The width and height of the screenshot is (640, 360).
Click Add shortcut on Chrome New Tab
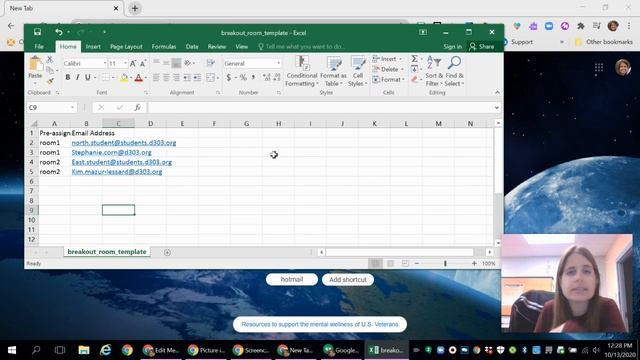point(348,279)
